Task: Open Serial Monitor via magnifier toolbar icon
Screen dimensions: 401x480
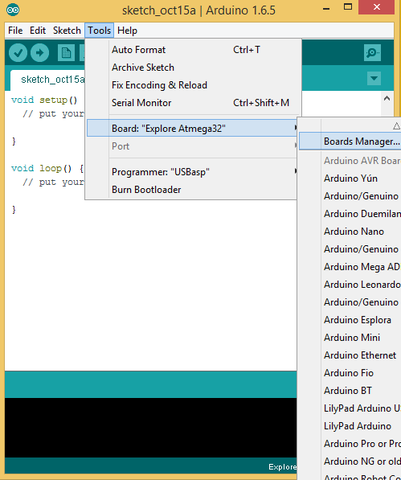Action: (x=372, y=53)
